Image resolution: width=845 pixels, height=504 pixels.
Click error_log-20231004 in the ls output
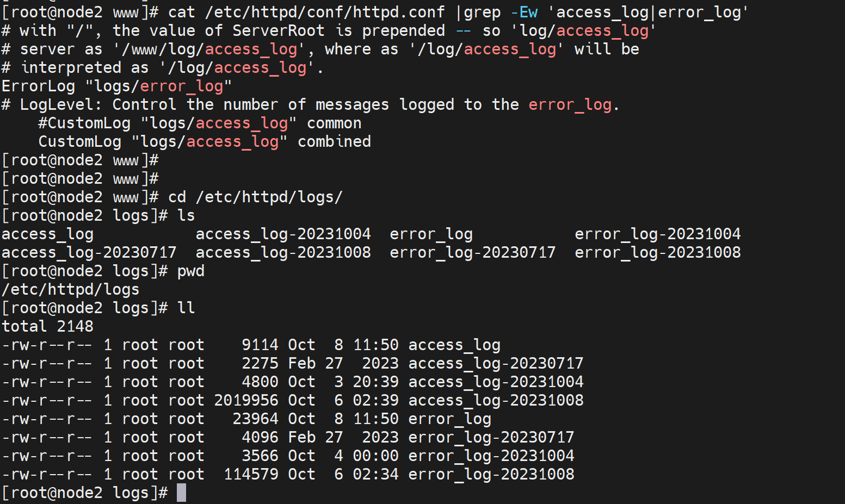tap(657, 234)
